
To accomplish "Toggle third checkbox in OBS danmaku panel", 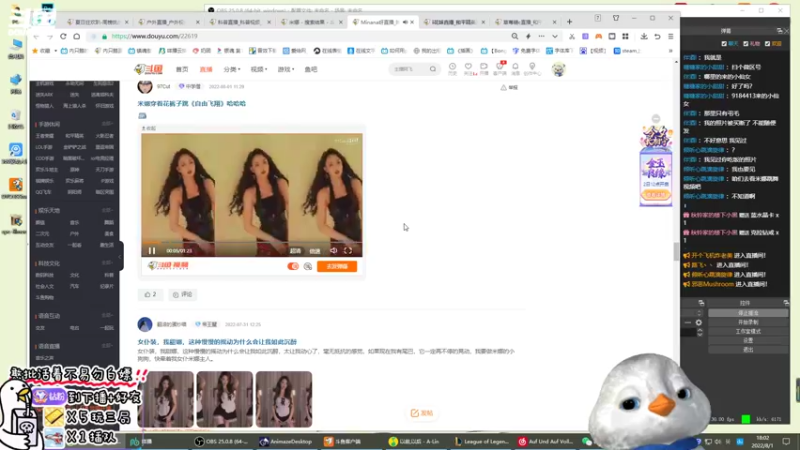I will pos(768,44).
